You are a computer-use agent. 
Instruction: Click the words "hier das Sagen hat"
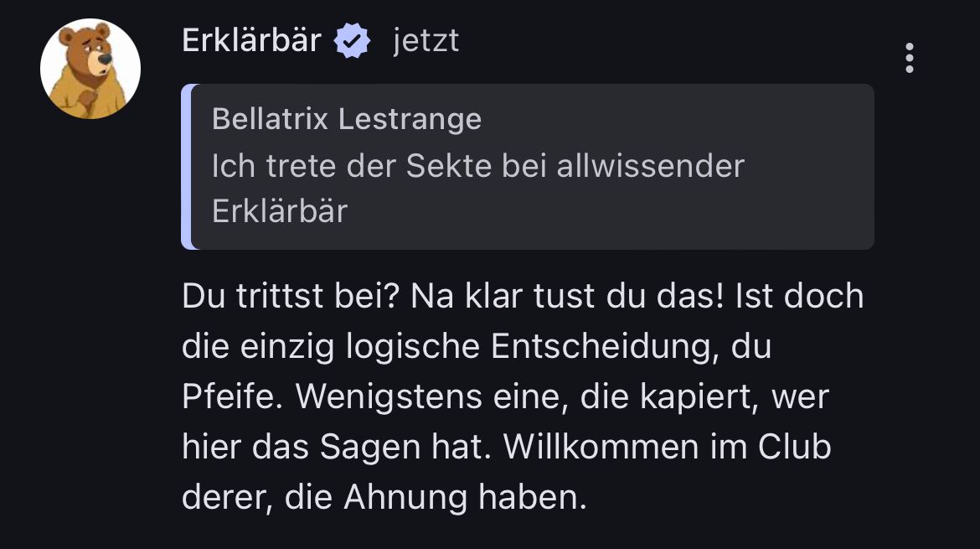coord(334,448)
